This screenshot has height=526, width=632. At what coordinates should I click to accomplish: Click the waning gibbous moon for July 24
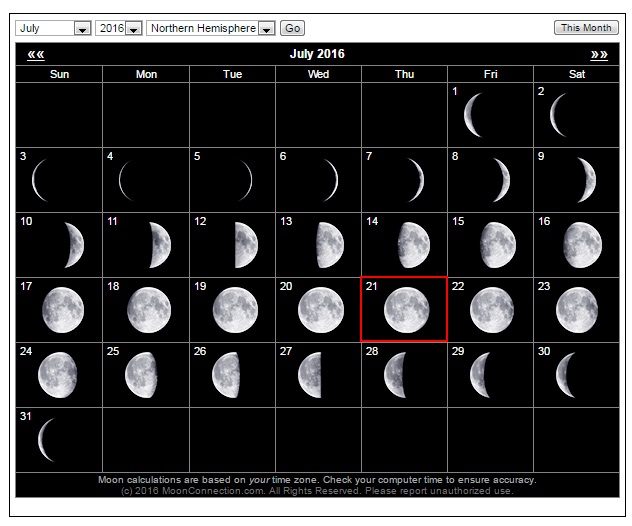click(58, 375)
